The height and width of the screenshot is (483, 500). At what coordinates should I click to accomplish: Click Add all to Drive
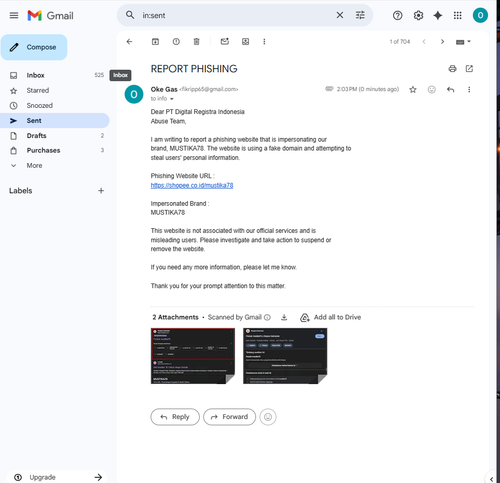point(331,317)
